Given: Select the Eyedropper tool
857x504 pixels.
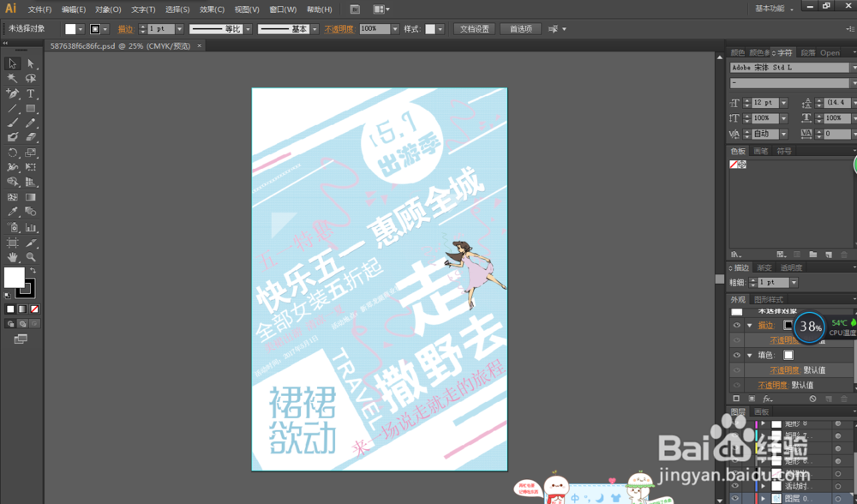Looking at the screenshot, I should [x=13, y=212].
